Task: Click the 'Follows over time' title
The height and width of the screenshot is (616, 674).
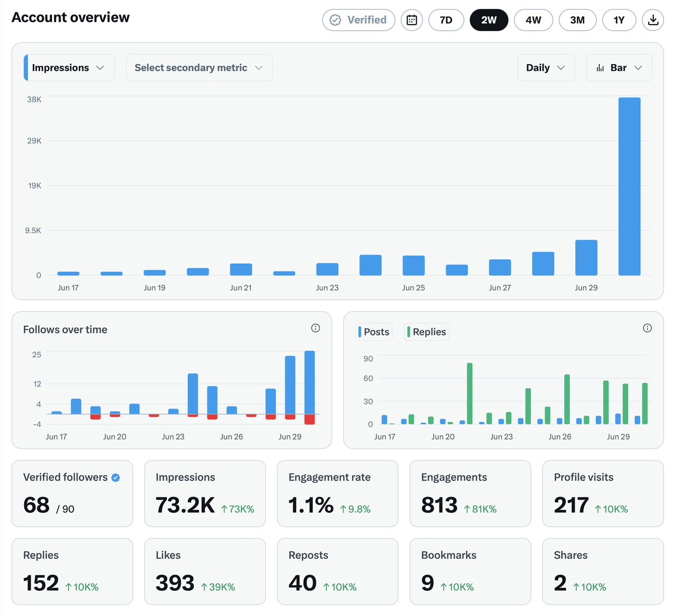Action: coord(65,330)
